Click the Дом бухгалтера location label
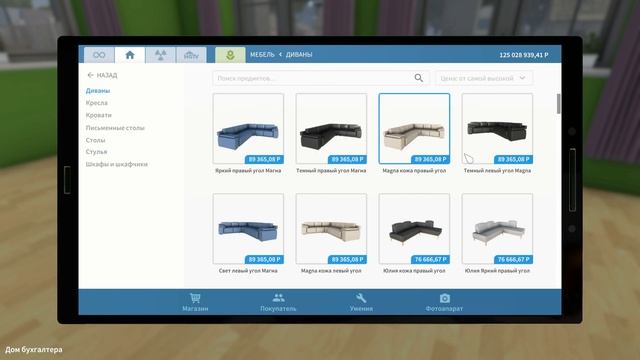Image resolution: width=640 pixels, height=360 pixels. tap(34, 350)
